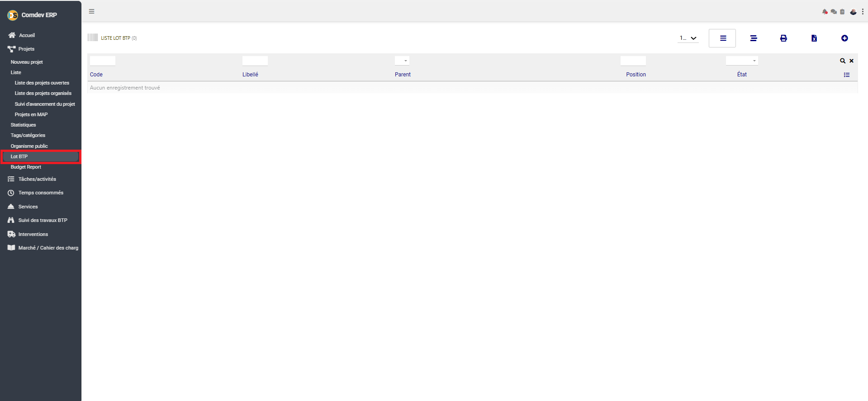Screen dimensions: 868x401
Task: Click the user profile avatar
Action: click(x=853, y=12)
